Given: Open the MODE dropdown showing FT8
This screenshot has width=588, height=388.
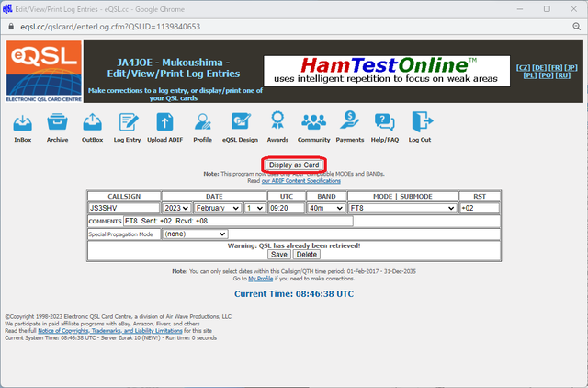Looking at the screenshot, I should click(402, 208).
